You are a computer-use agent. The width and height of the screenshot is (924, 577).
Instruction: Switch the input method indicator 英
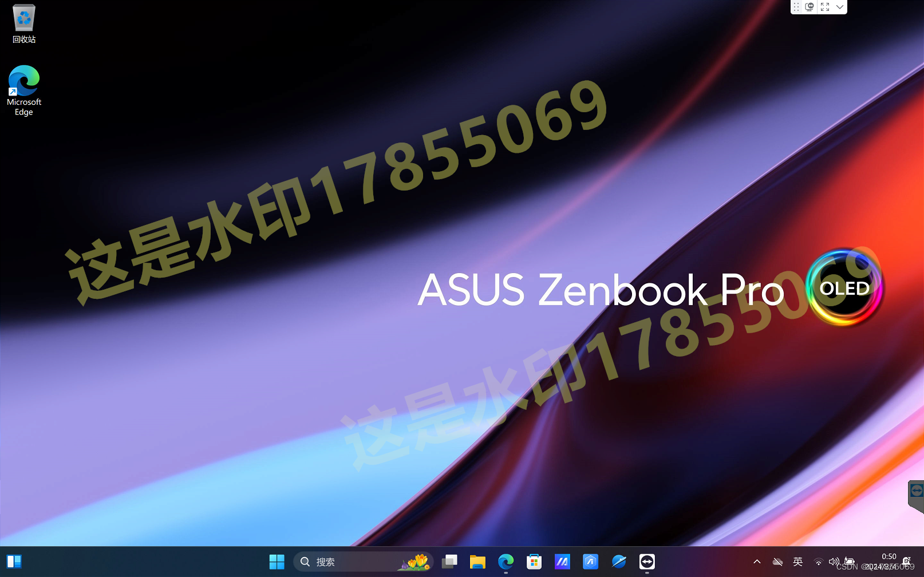pos(798,562)
